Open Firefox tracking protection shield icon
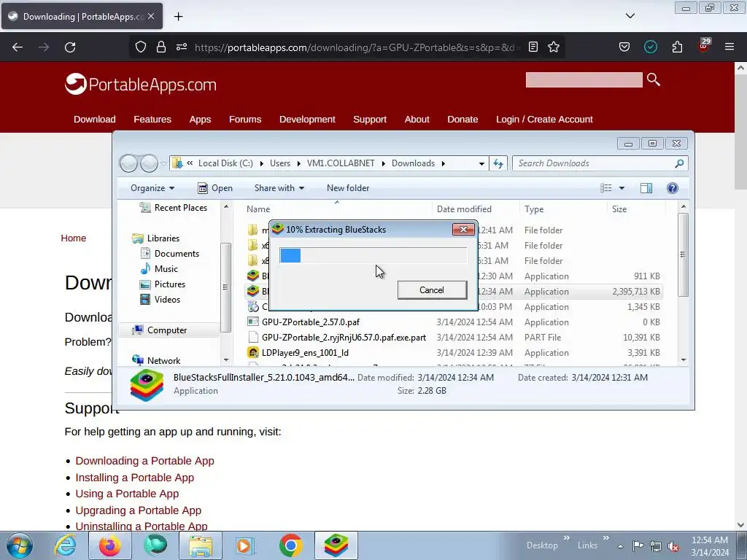 pos(141,47)
